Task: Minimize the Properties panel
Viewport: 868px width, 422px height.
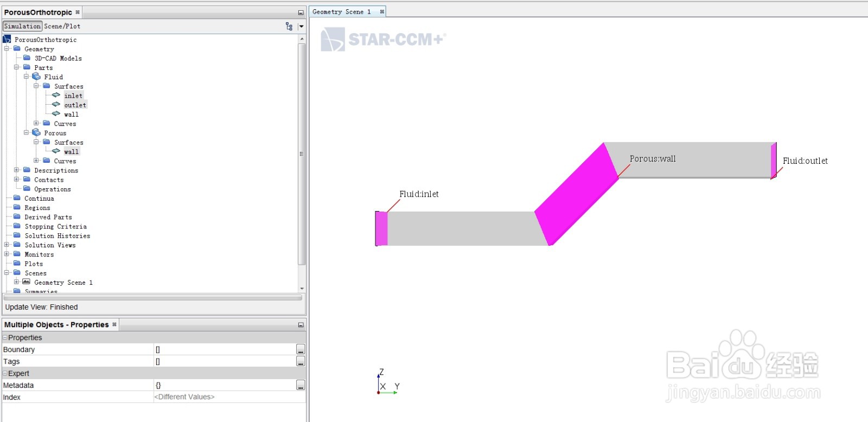Action: coord(301,325)
